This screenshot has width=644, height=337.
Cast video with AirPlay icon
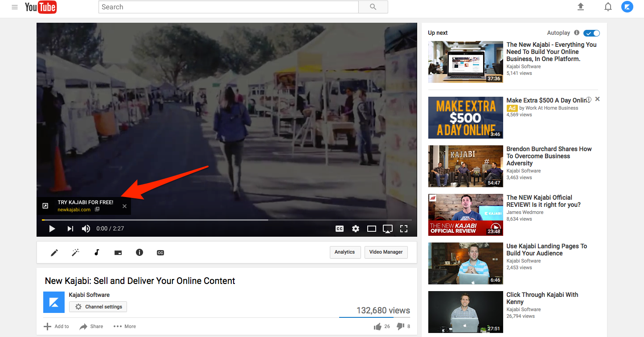click(x=388, y=229)
